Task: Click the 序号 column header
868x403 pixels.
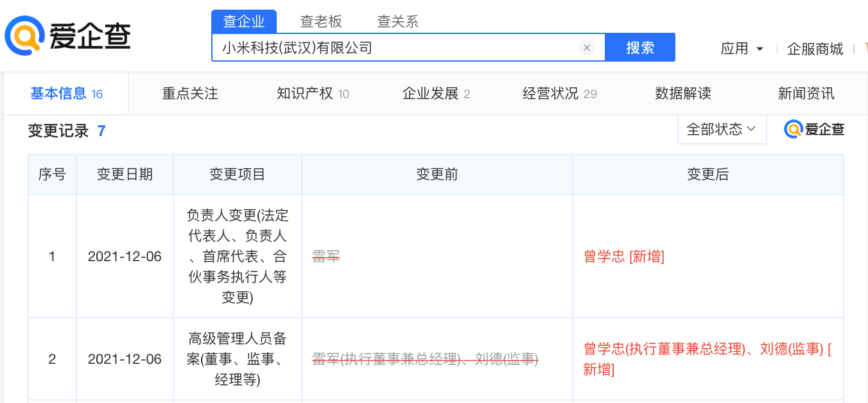Action: click(52, 175)
